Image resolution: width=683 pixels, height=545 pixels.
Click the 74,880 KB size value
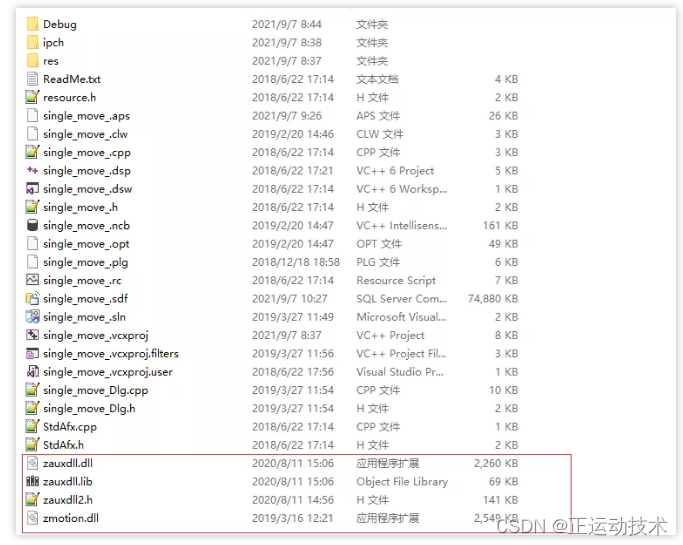point(493,299)
